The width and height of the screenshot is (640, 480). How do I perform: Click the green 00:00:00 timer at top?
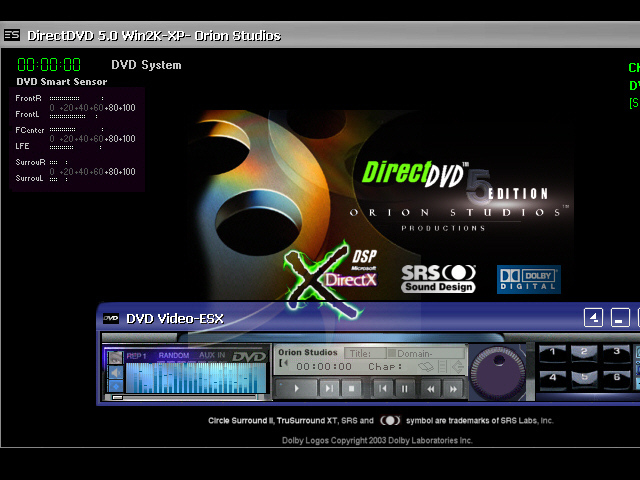pos(49,65)
